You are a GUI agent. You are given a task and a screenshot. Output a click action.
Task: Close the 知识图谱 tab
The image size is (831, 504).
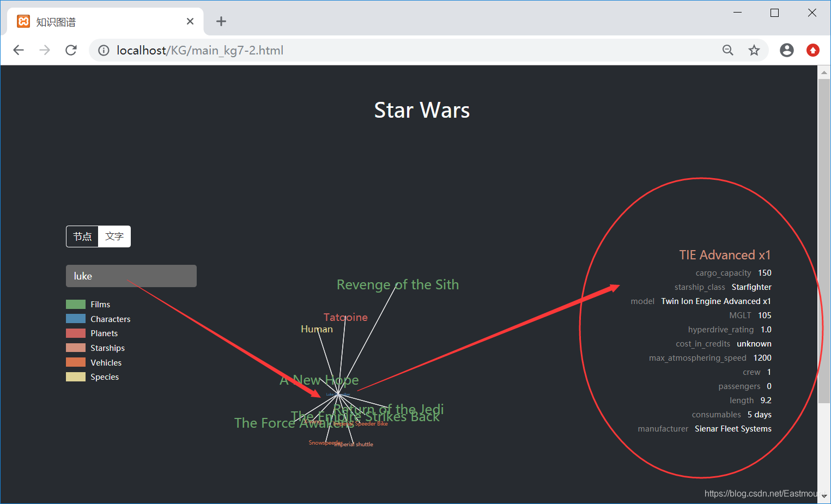(x=190, y=21)
